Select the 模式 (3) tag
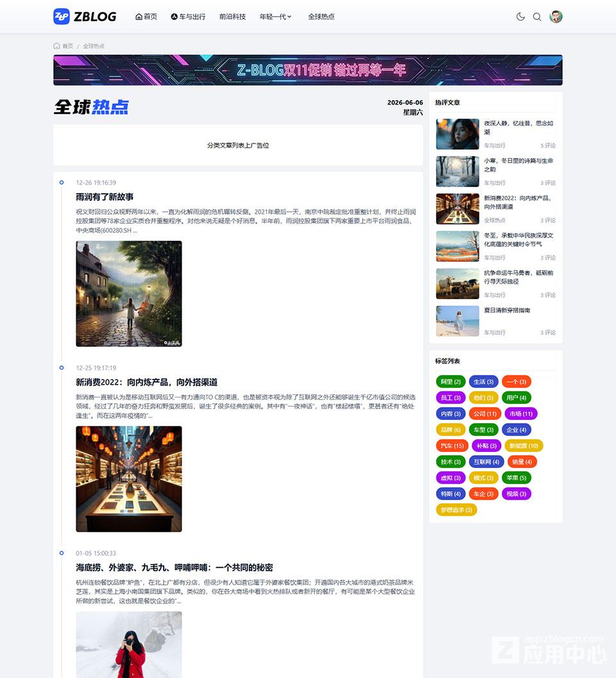Image resolution: width=616 pixels, height=678 pixels. [483, 478]
